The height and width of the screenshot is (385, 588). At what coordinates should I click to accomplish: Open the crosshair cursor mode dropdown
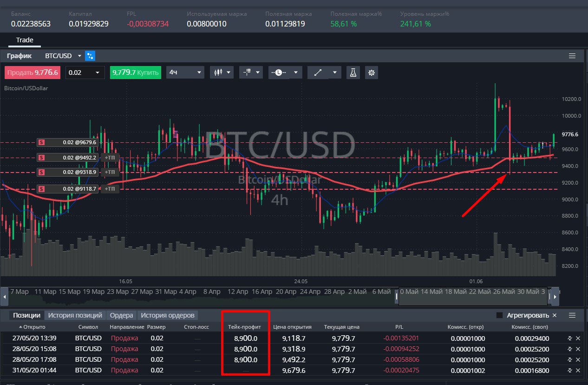(x=251, y=73)
